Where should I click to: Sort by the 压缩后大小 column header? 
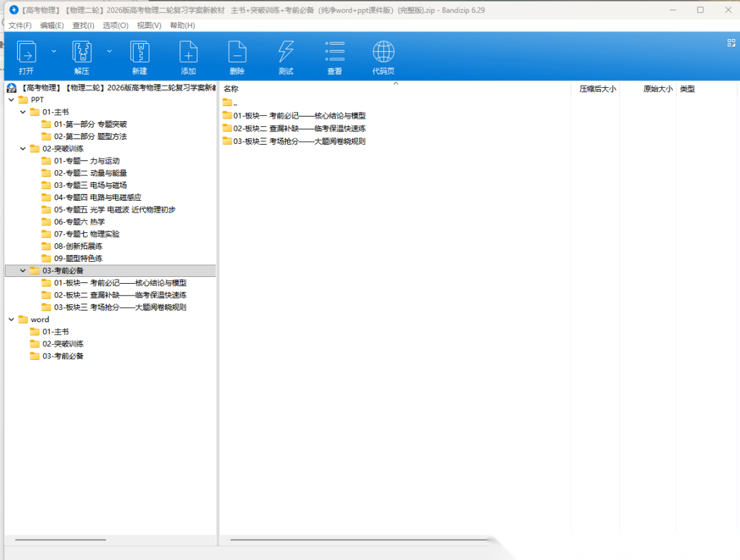pos(597,89)
